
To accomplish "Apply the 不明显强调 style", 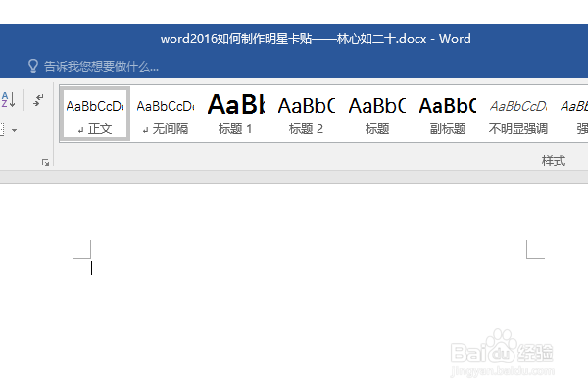I will click(517, 114).
